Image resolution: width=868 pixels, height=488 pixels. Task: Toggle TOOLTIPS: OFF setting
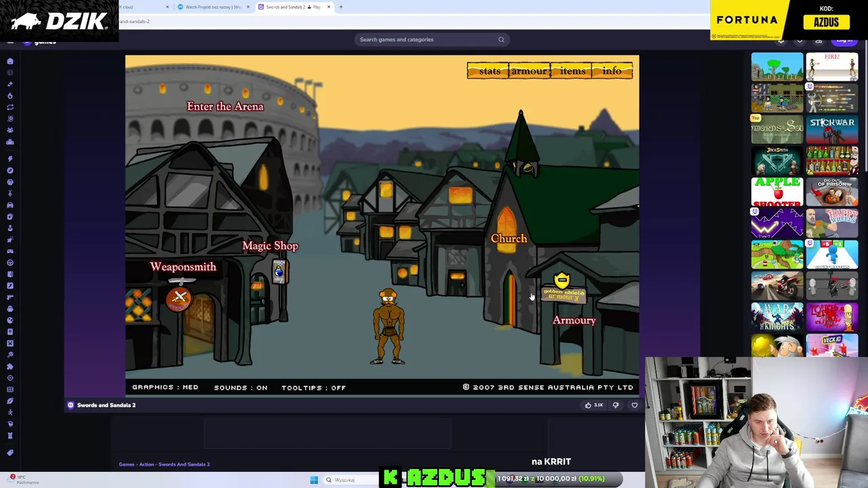313,388
